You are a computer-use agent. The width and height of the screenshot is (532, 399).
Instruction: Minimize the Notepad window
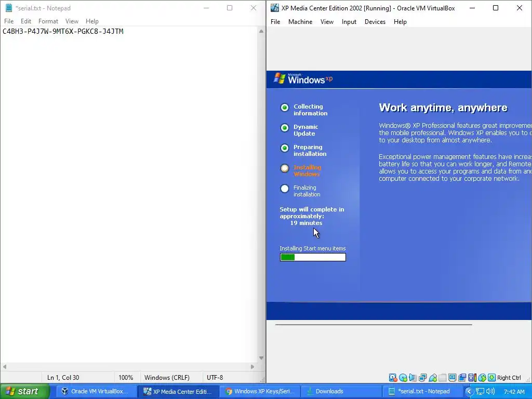click(x=206, y=8)
